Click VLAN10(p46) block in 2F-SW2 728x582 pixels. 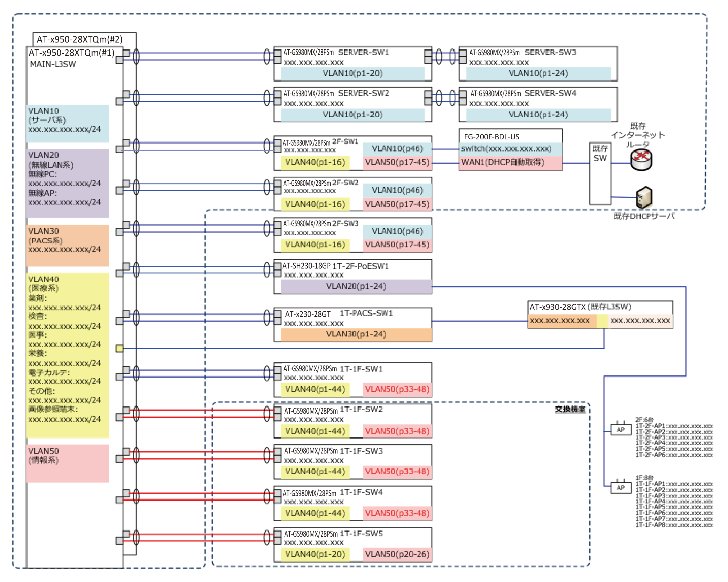tap(397, 190)
